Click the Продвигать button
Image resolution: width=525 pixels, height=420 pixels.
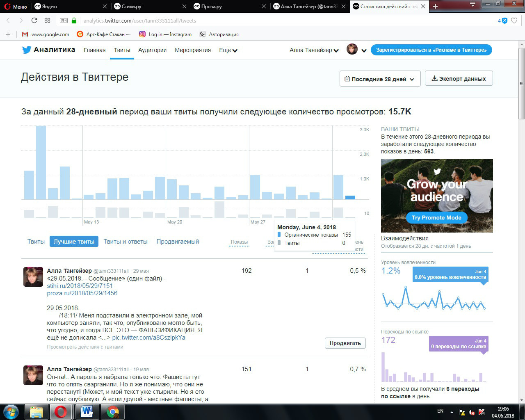345,343
